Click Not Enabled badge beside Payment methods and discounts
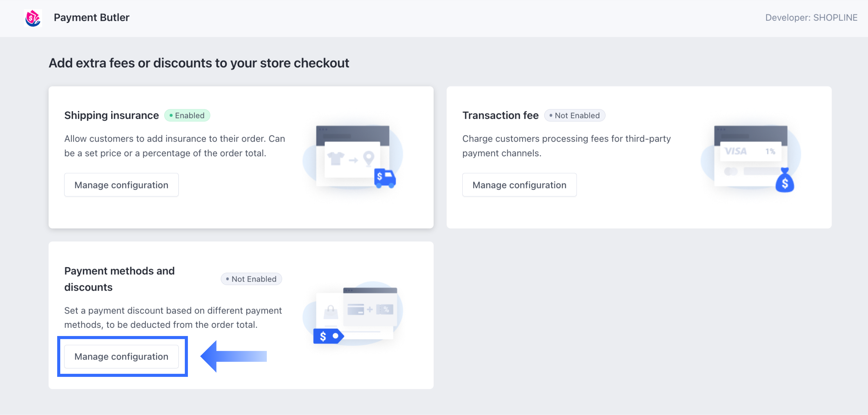Screen dimensions: 868x415 (x=251, y=279)
